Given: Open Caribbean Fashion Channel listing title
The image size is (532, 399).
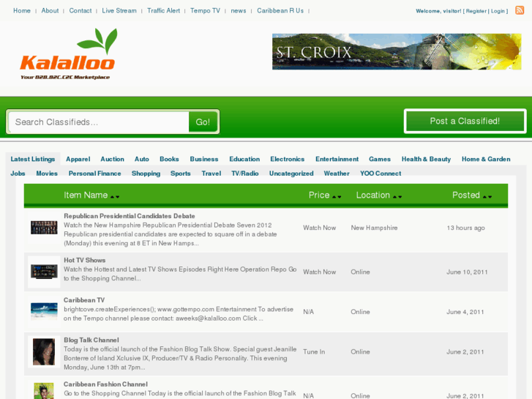Looking at the screenshot, I should [105, 384].
